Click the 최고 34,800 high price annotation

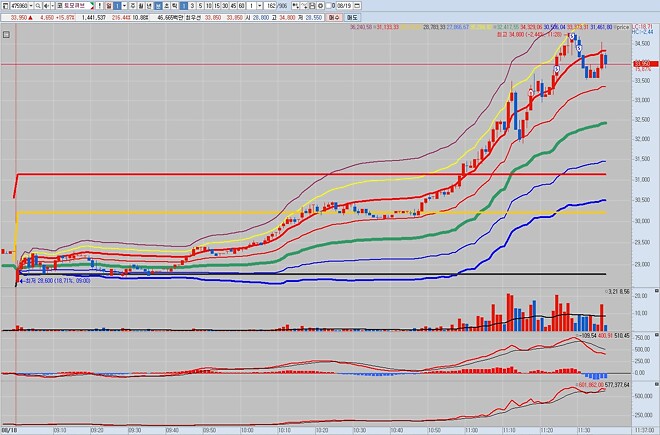pos(530,35)
